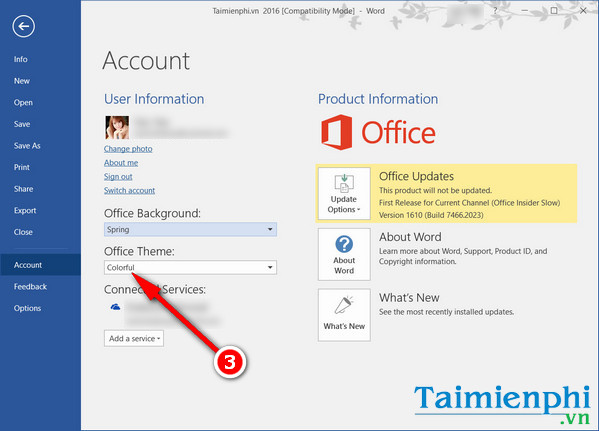Click the Change photo link

pyautogui.click(x=128, y=149)
